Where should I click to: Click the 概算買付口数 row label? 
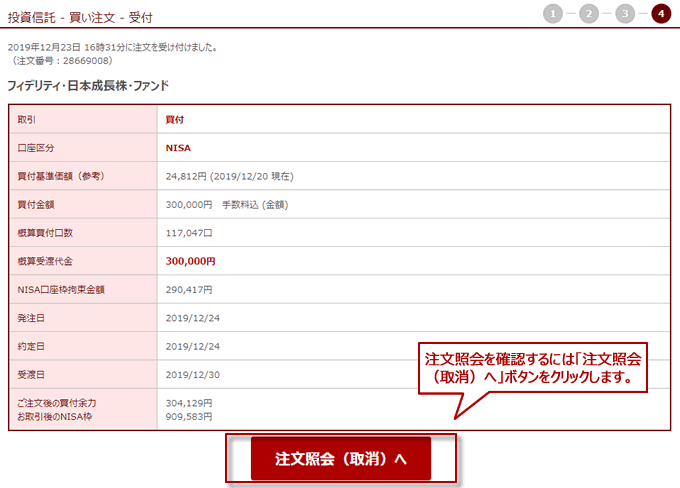click(x=45, y=233)
